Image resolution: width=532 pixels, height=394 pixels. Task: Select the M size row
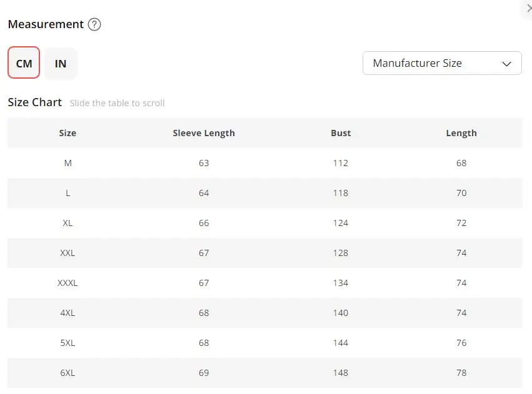point(265,163)
